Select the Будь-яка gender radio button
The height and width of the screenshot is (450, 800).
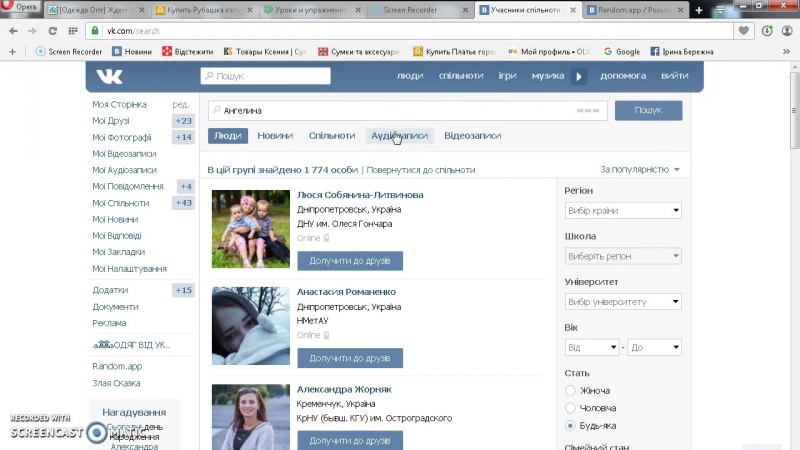(570, 426)
